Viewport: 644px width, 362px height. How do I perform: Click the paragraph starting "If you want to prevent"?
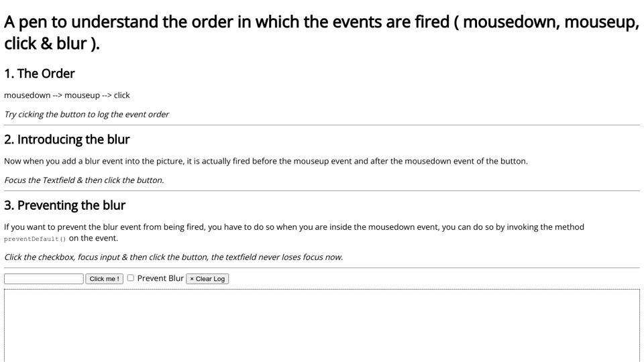pyautogui.click(x=294, y=227)
